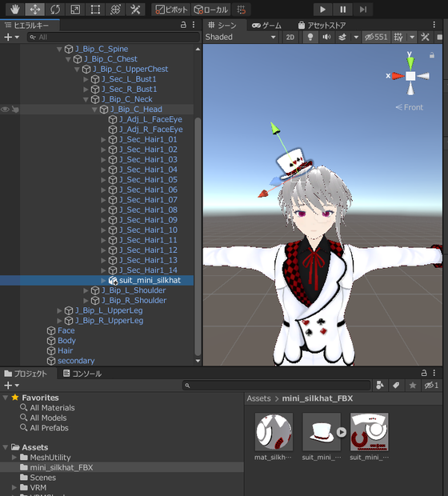Image resolution: width=448 pixels, height=496 pixels.
Task: Open the custom editor tools icon
Action: 135,10
